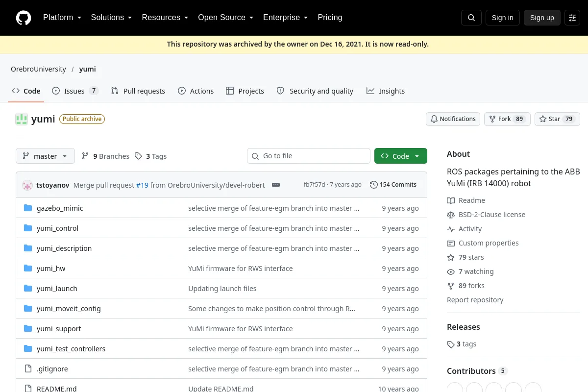Click the yumi_hw folder icon
588x392 pixels.
pyautogui.click(x=28, y=269)
